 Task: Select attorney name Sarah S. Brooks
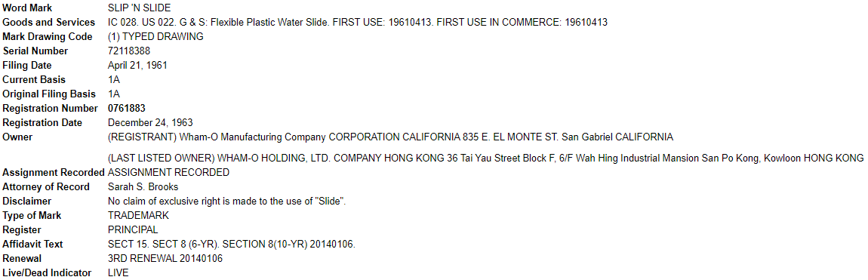point(143,187)
